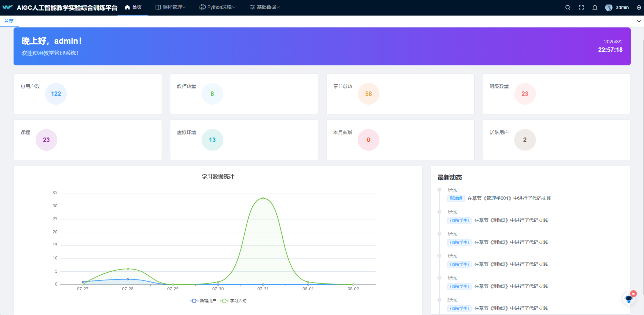Click the search magnifier icon

(568, 7)
